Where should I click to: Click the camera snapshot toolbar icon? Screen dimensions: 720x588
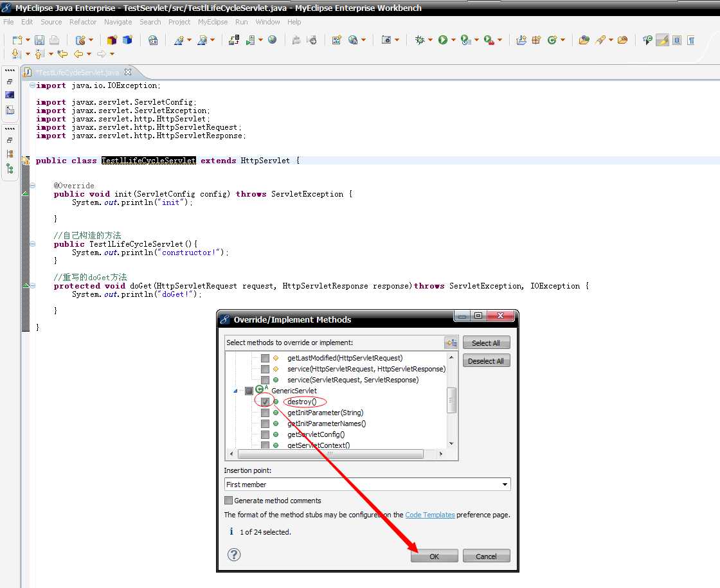click(386, 40)
